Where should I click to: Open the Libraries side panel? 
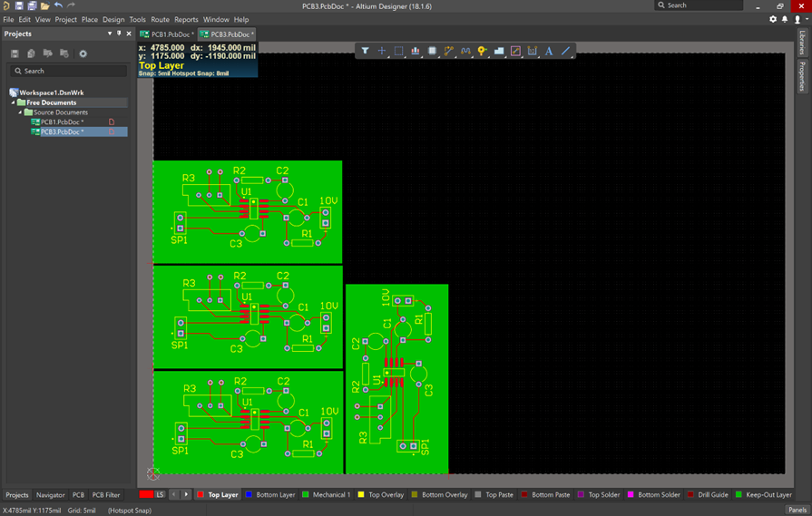coord(802,43)
